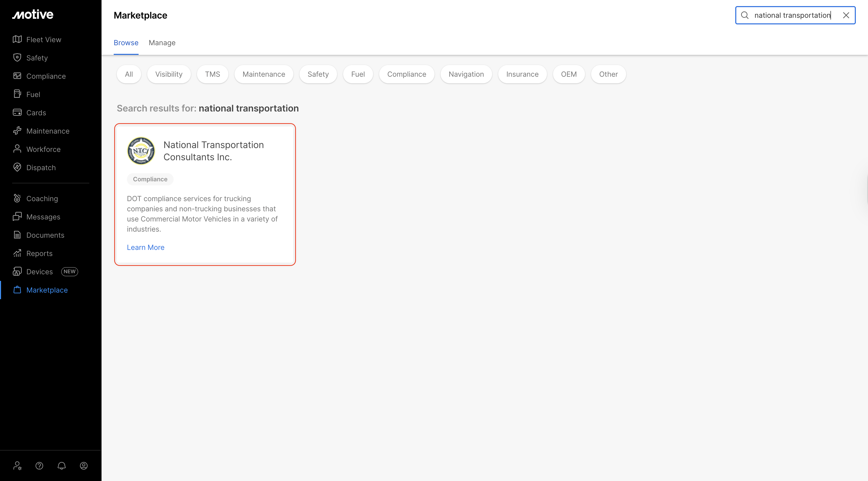Go to Fleet View menu item
Viewport: 868px width, 481px height.
point(44,39)
